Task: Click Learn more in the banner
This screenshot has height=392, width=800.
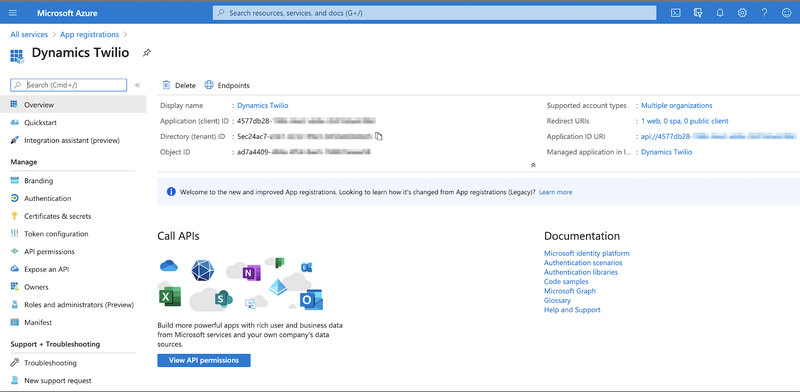Action: pos(556,192)
